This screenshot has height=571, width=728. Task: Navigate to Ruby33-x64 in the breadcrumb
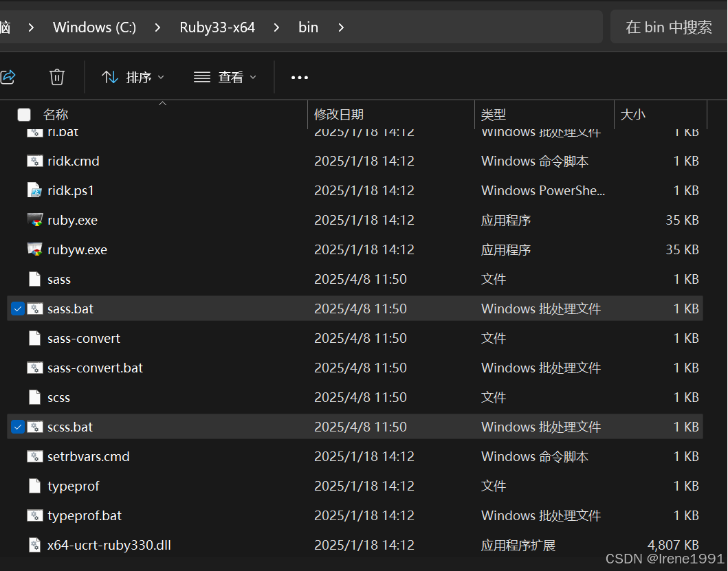click(x=217, y=27)
